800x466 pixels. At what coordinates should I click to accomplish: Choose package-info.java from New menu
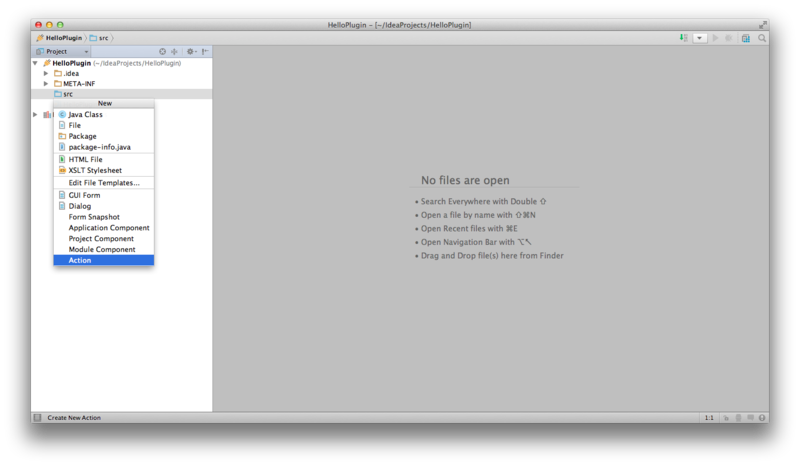click(104, 147)
